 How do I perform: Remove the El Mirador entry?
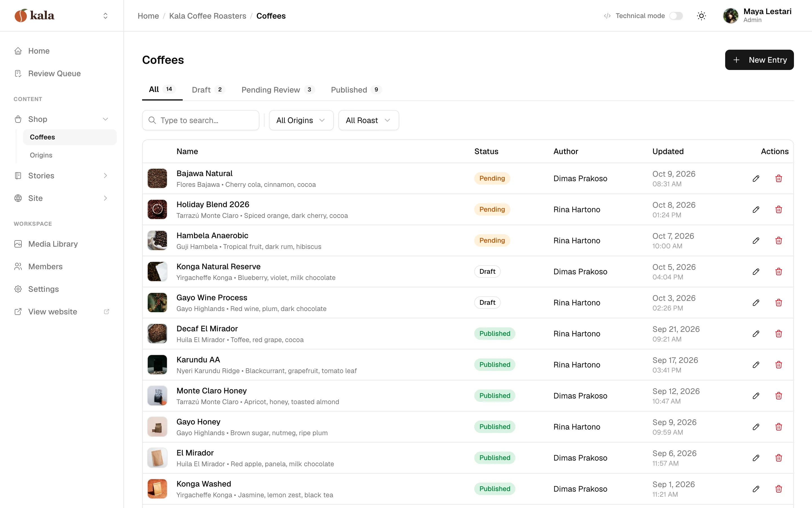tap(778, 458)
